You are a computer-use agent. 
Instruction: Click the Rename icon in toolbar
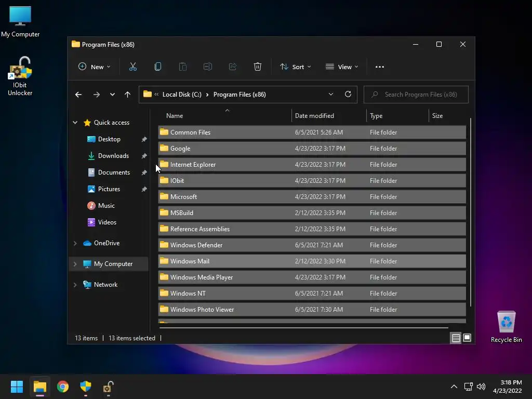(208, 67)
